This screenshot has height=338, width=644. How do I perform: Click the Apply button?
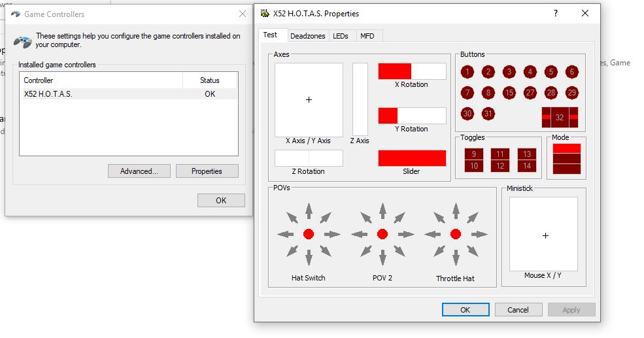(571, 310)
